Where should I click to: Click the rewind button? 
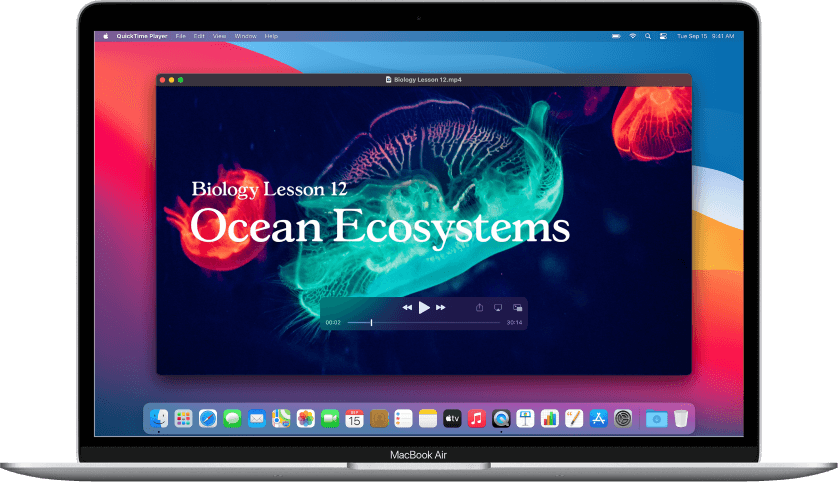coord(407,308)
